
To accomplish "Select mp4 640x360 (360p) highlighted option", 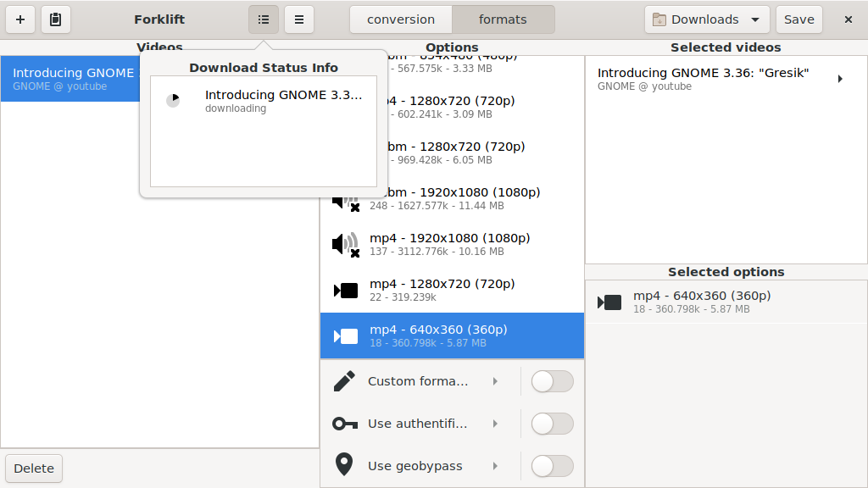I will click(x=452, y=335).
